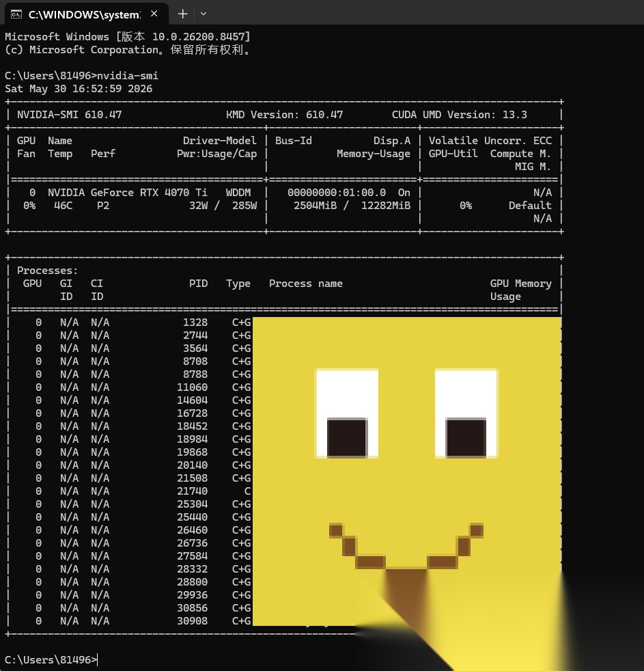The image size is (644, 671).
Task: Click PID 18984 in process list
Action: click(x=193, y=439)
